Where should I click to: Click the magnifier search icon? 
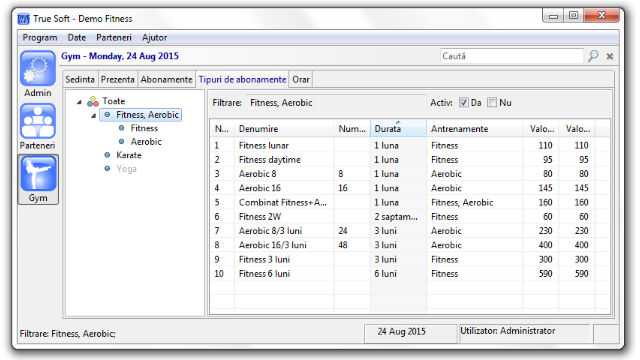pyautogui.click(x=593, y=56)
